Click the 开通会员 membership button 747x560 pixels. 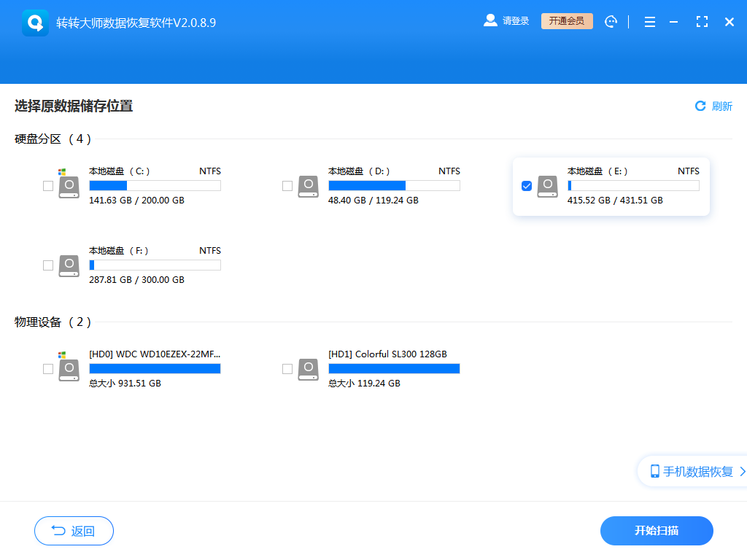567,21
